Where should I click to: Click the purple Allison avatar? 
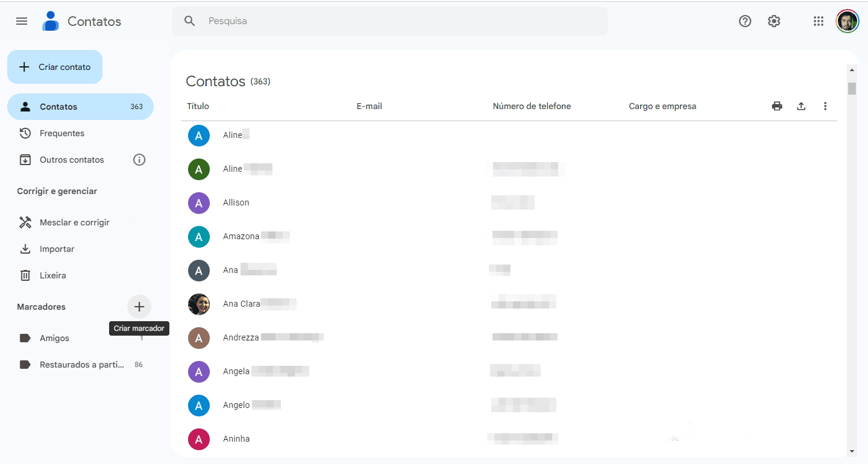click(x=199, y=203)
